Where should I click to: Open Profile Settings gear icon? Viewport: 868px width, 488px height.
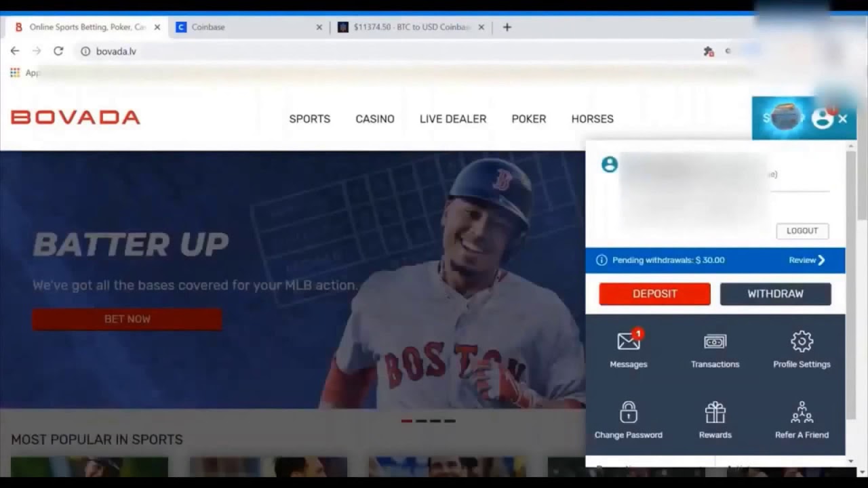(802, 341)
